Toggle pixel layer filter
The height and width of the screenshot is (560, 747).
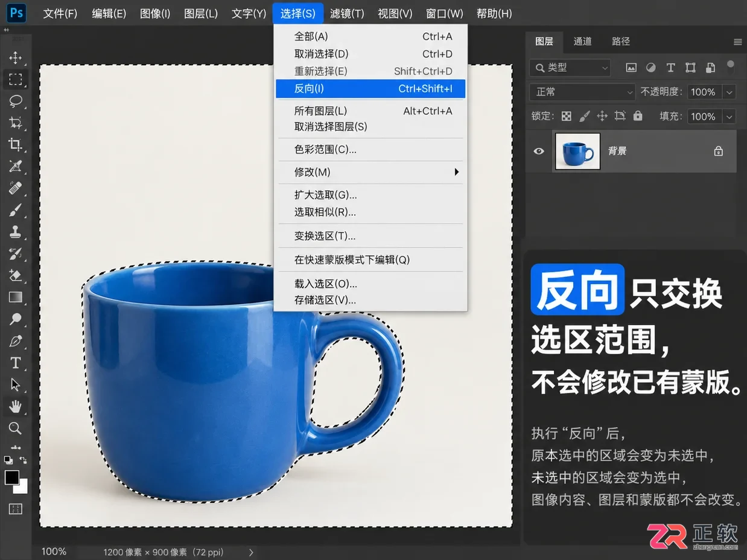[x=631, y=68]
